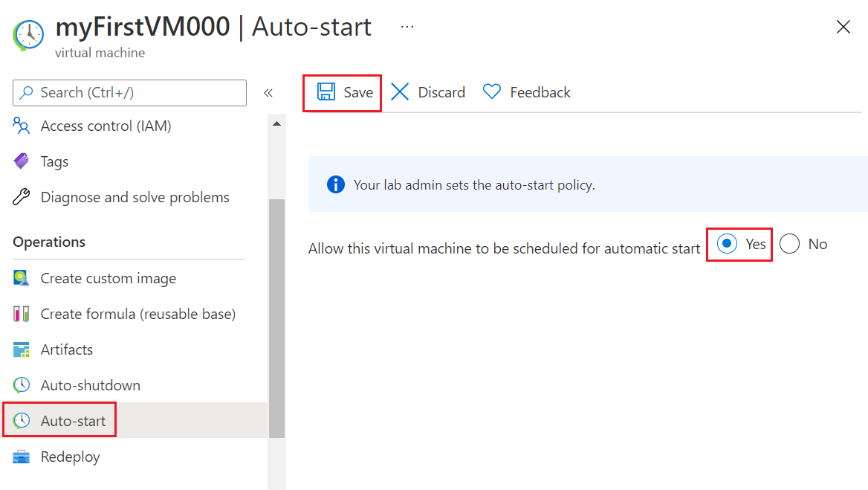Click the virtual machine clock header icon
Image resolution: width=868 pixels, height=490 pixels.
pos(28,36)
